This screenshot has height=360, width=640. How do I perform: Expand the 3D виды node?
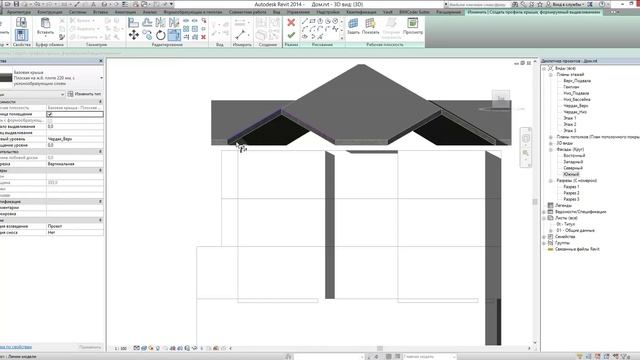click(551, 143)
